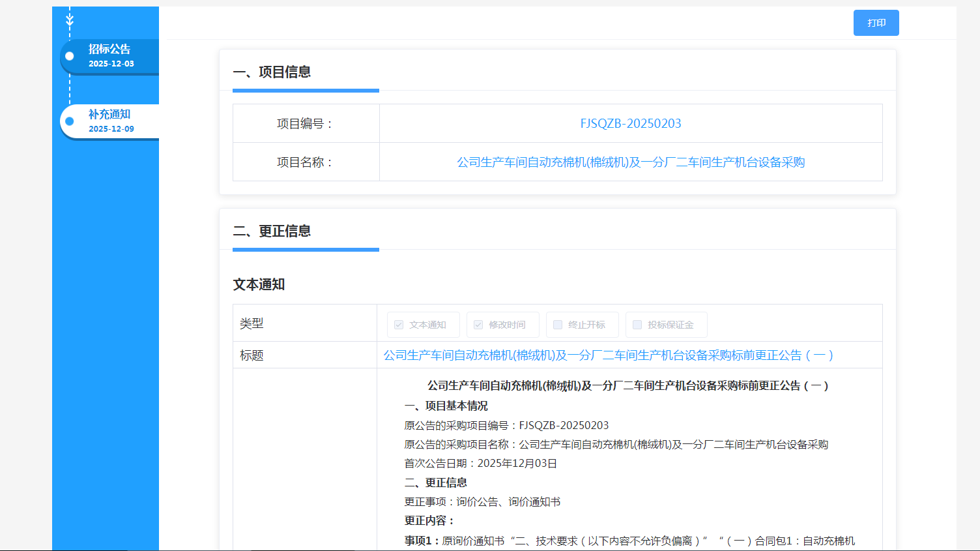Click the 类型 row label
The width and height of the screenshot is (980, 551).
(252, 323)
